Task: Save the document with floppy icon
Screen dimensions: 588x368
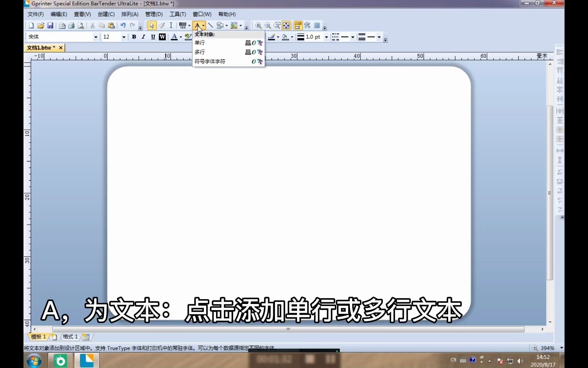Action: pos(50,26)
